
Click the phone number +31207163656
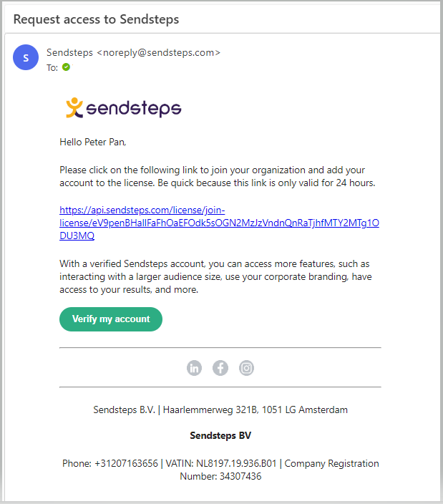pos(126,463)
